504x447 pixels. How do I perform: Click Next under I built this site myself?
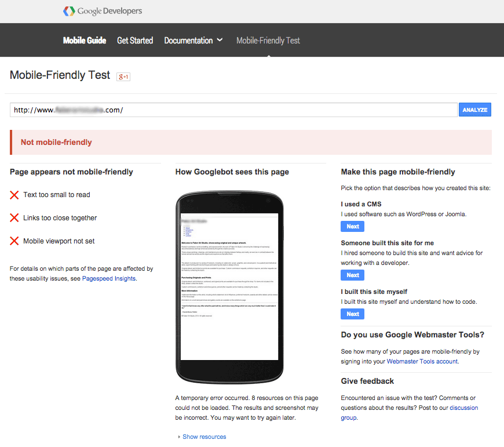tap(353, 314)
